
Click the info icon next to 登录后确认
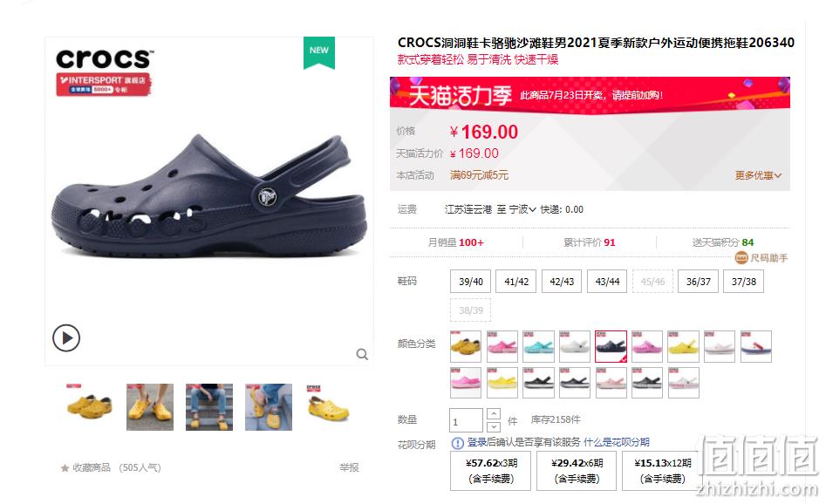pyautogui.click(x=457, y=443)
